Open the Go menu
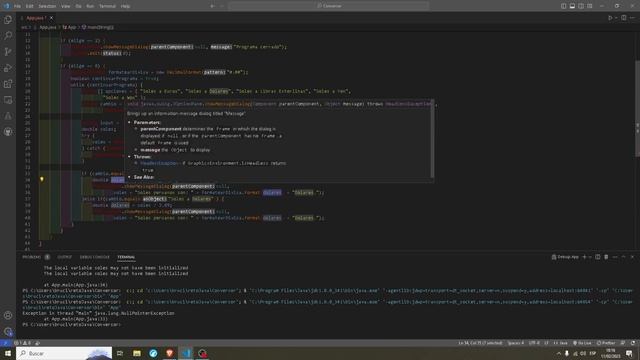 tap(78, 6)
